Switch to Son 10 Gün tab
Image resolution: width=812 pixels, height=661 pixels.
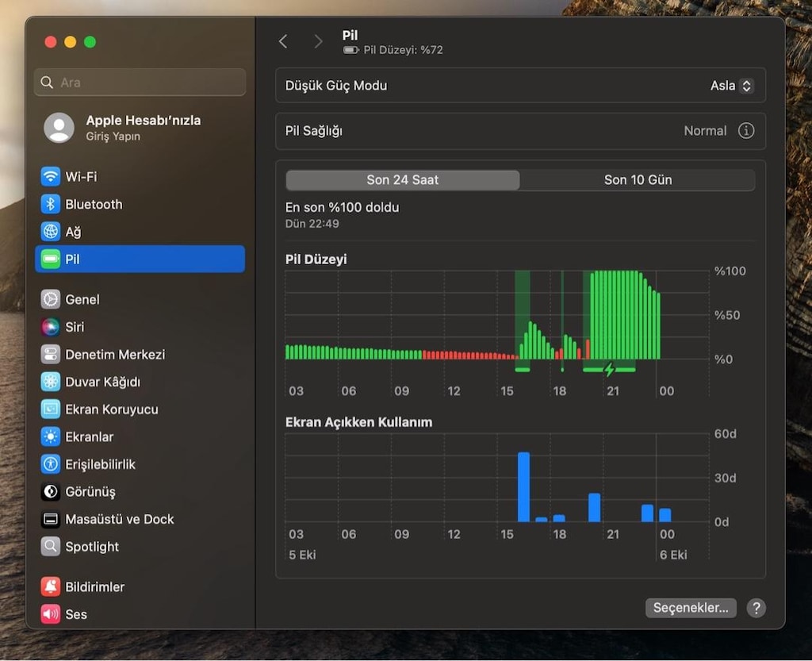pyautogui.click(x=638, y=180)
